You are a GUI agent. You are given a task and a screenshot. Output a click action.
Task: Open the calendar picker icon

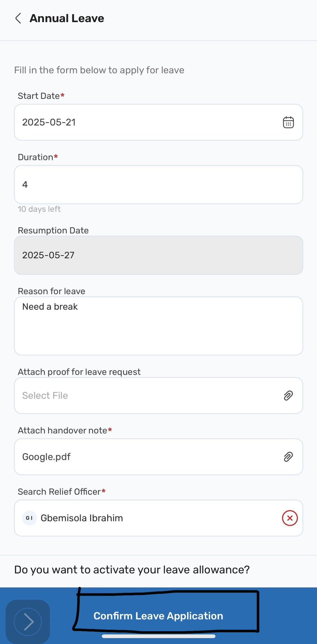(x=288, y=122)
